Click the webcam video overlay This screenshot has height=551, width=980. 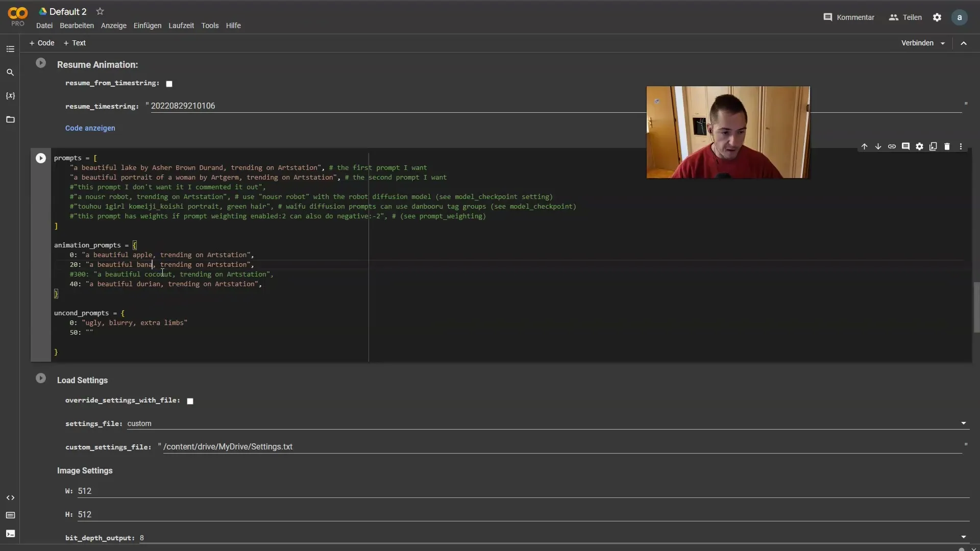[728, 132]
